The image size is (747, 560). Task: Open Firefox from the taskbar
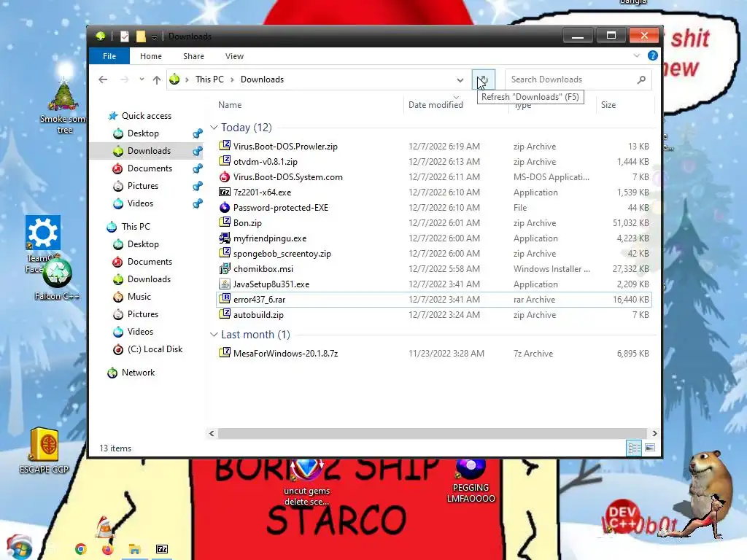click(108, 549)
